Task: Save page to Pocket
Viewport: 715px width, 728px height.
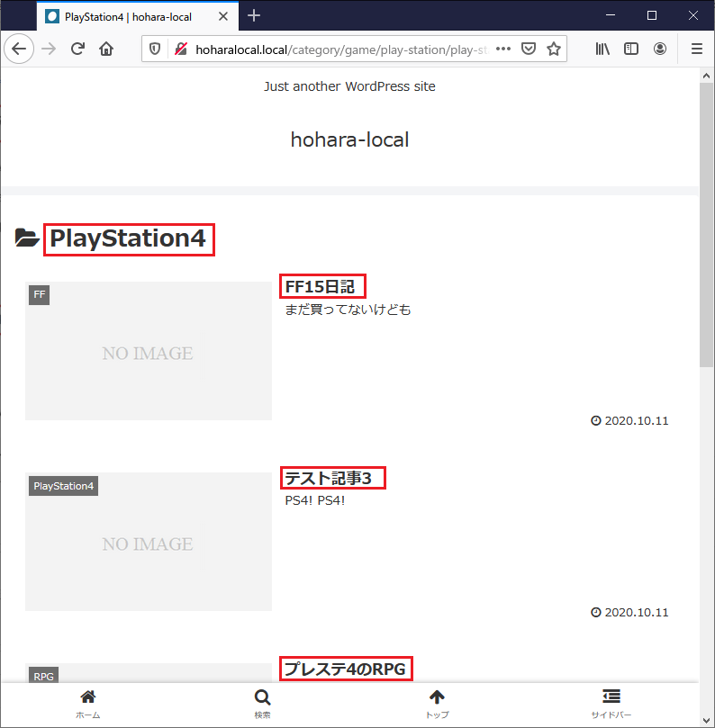Action: tap(529, 49)
